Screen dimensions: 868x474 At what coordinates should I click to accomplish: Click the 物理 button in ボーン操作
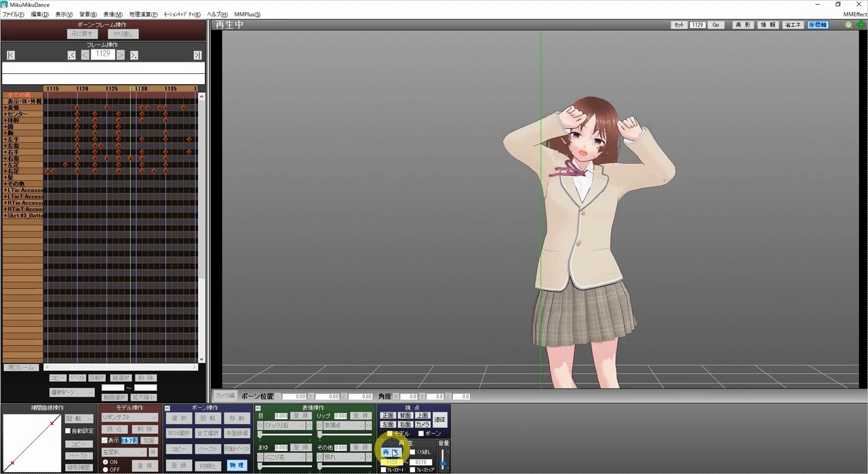click(x=237, y=465)
